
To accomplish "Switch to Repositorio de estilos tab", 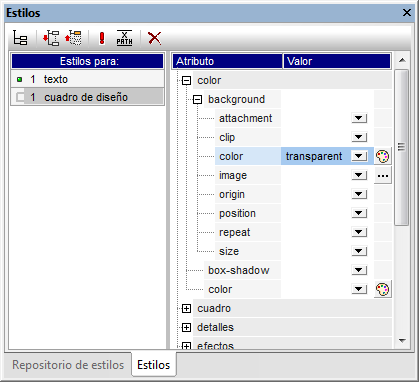I will [68, 365].
